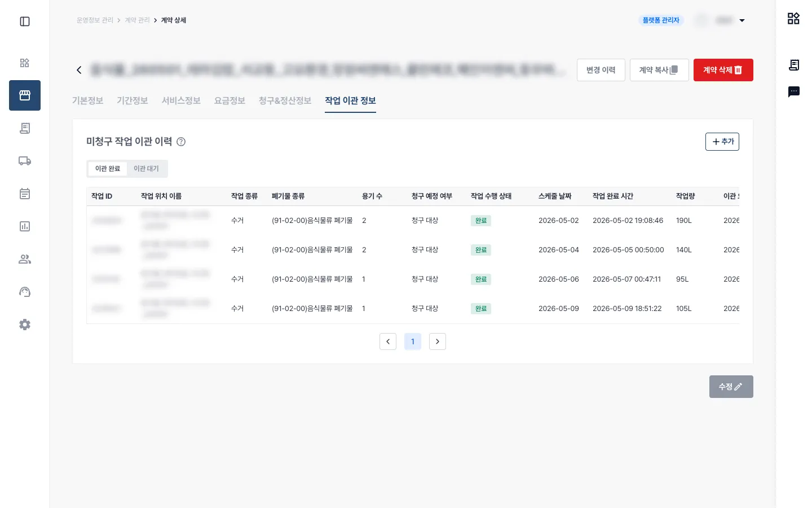This screenshot has width=812, height=508.
Task: Open the users group icon in sidebar
Action: pyautogui.click(x=25, y=259)
